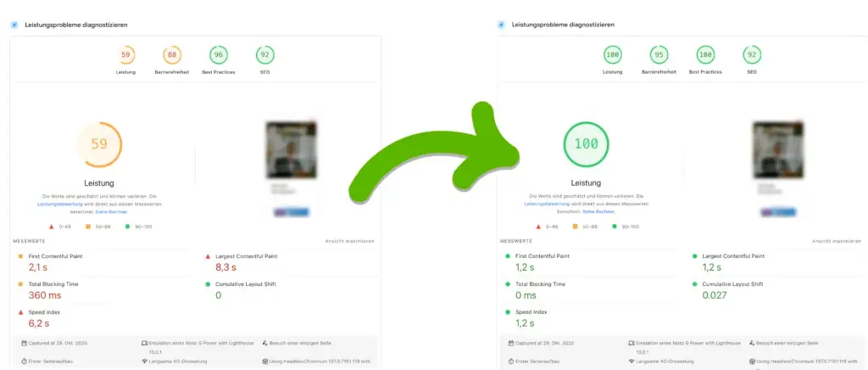Click the orange square beside Total Blocking Time 360 ms

[x=20, y=284]
